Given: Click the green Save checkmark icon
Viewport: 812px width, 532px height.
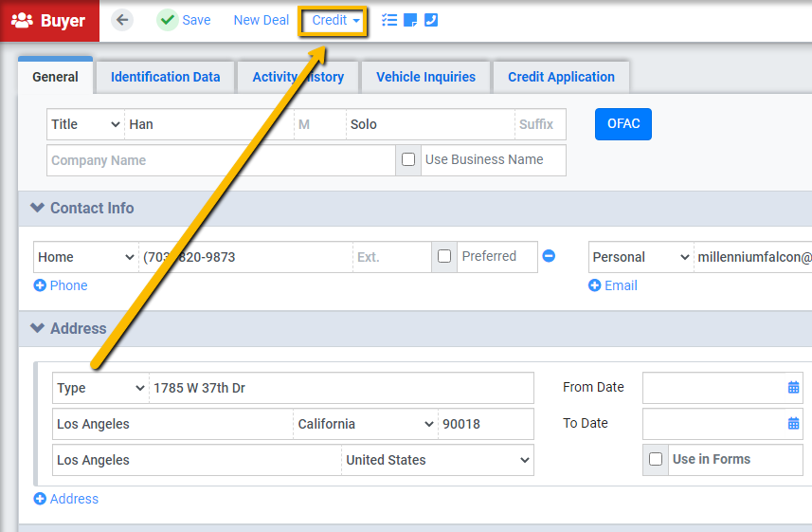Looking at the screenshot, I should (168, 20).
